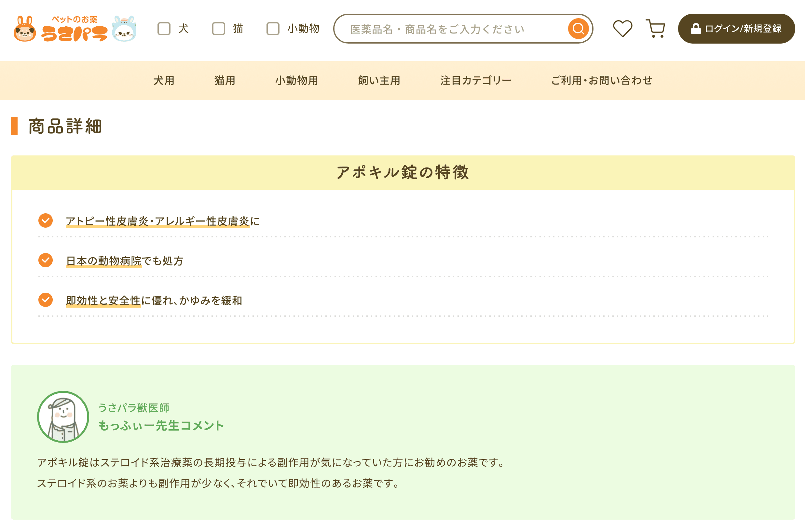Click the lock icon on the login button
Viewport: 805px width, 532px height.
point(696,29)
